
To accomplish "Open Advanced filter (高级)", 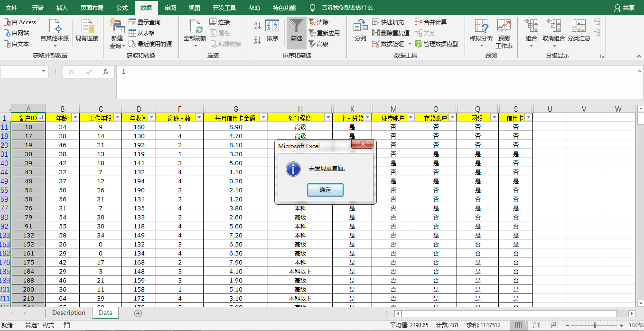I will click(x=318, y=44).
